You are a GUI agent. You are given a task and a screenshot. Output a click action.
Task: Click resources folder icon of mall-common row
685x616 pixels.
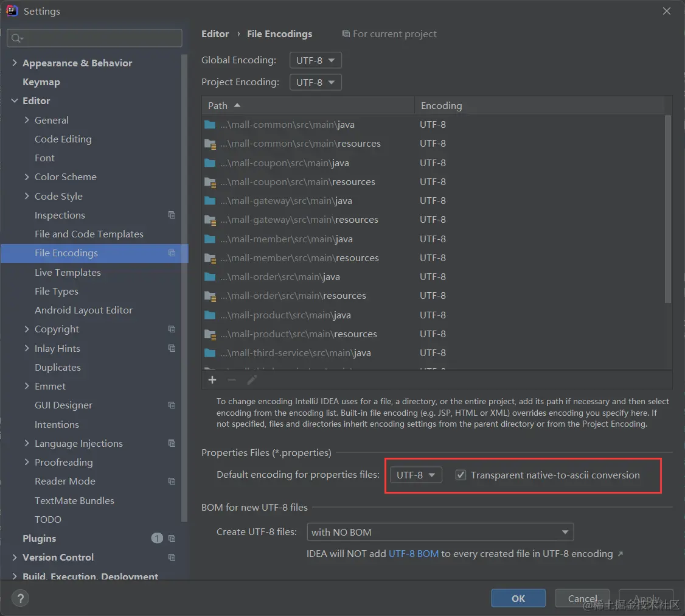[210, 144]
